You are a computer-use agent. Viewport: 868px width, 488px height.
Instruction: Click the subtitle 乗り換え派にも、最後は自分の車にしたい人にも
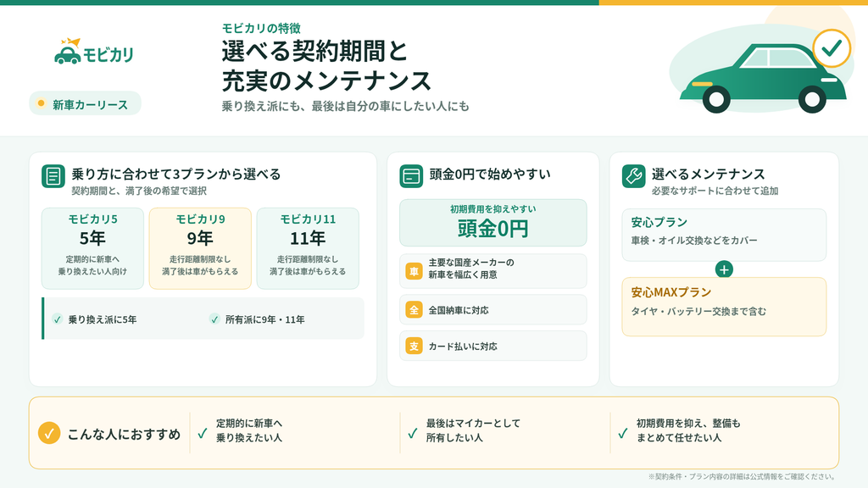[346, 106]
